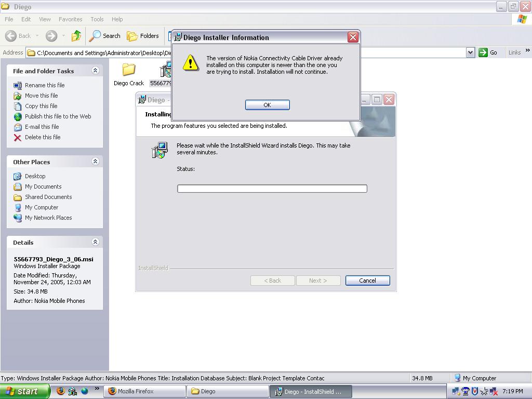Open Shared Documents in Other Places
Viewport: 532px width, 399px height.
point(48,197)
